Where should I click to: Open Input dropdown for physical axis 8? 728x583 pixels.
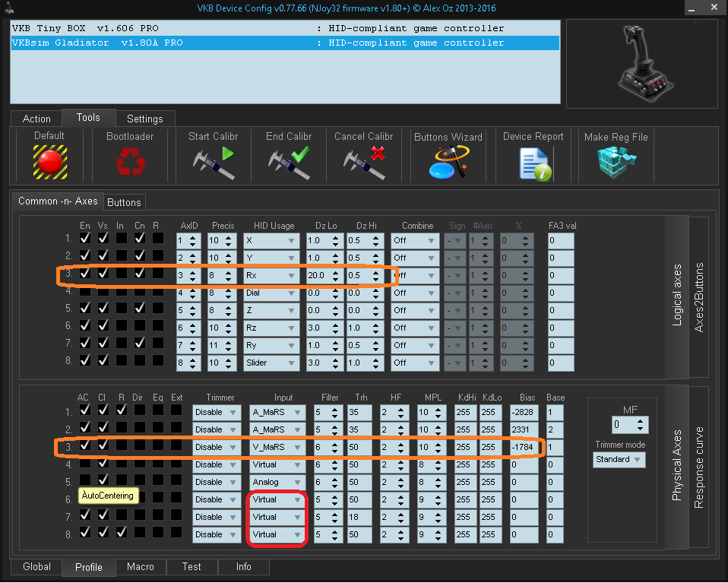point(277,534)
